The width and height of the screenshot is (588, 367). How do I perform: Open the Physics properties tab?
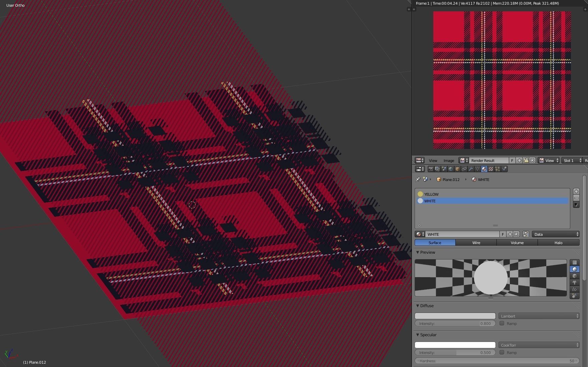coord(504,169)
